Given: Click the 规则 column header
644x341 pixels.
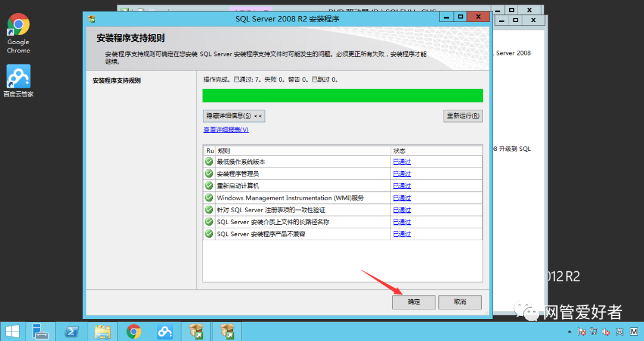Looking at the screenshot, I should (x=303, y=150).
